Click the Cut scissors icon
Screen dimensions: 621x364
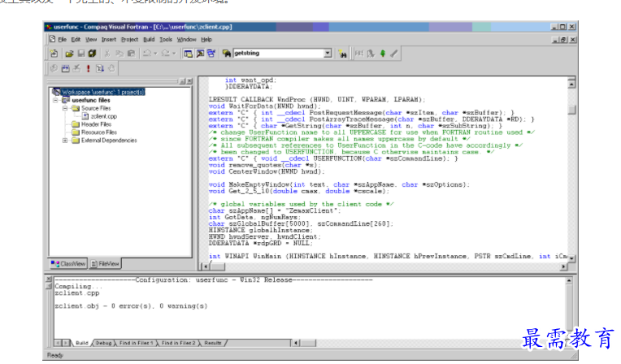click(x=107, y=54)
